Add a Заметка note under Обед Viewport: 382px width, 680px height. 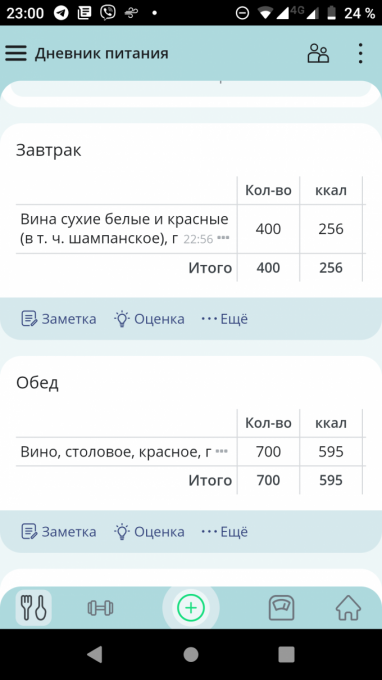(x=59, y=532)
